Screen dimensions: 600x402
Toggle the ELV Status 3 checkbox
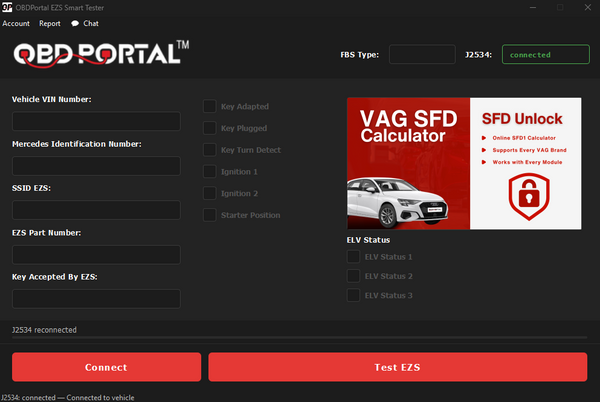tap(353, 295)
